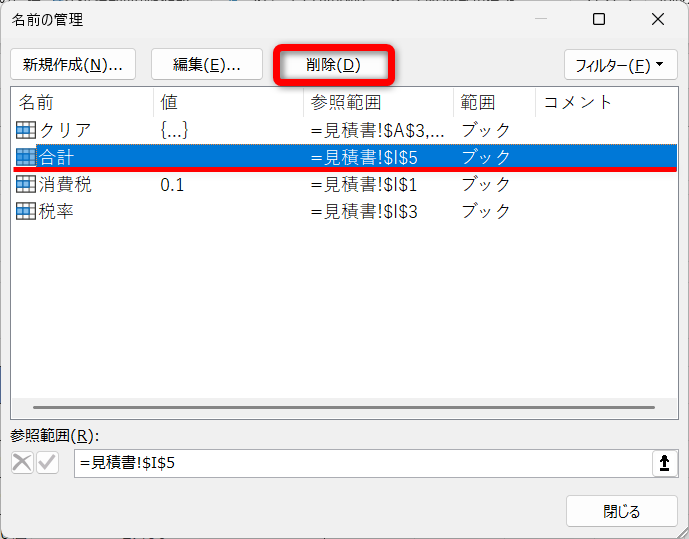Click the 消費税 row table icon
This screenshot has height=539, width=689.
point(25,184)
